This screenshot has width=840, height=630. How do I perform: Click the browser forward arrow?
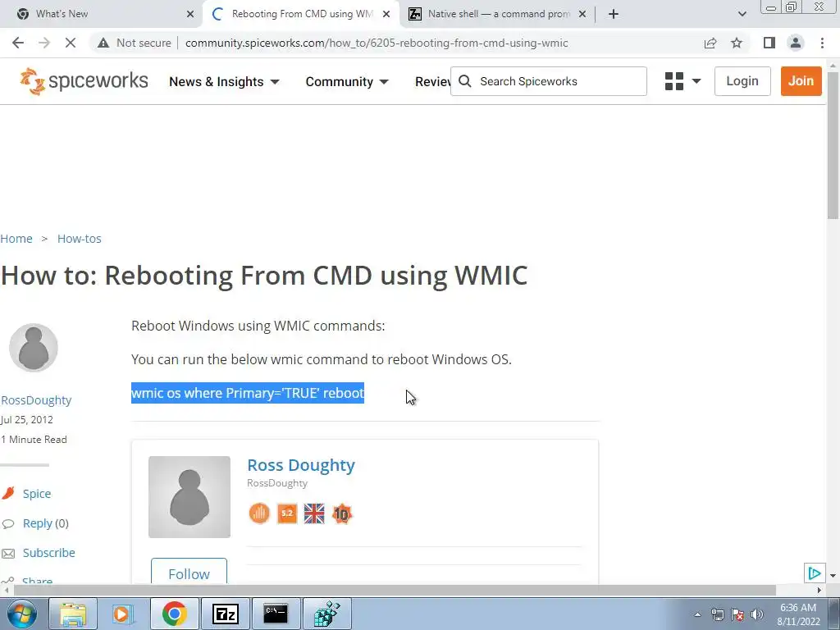click(x=44, y=43)
